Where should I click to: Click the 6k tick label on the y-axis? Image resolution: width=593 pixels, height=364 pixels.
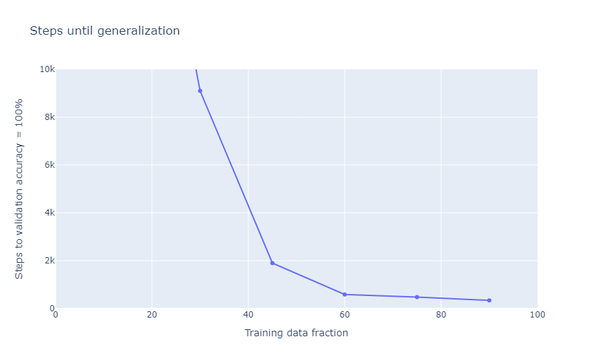click(x=49, y=165)
